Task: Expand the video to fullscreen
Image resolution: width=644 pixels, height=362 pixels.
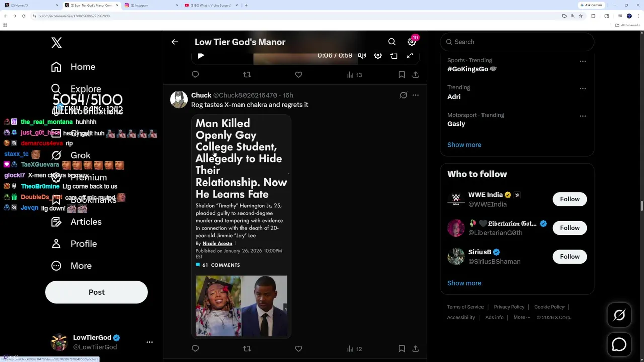Action: (410, 56)
